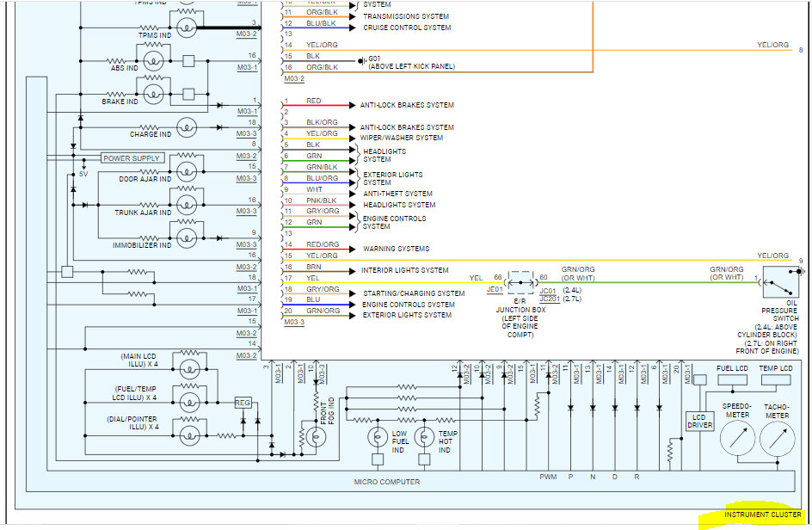Select the E/R junction box dashed connector
The image size is (812, 530).
click(x=520, y=281)
